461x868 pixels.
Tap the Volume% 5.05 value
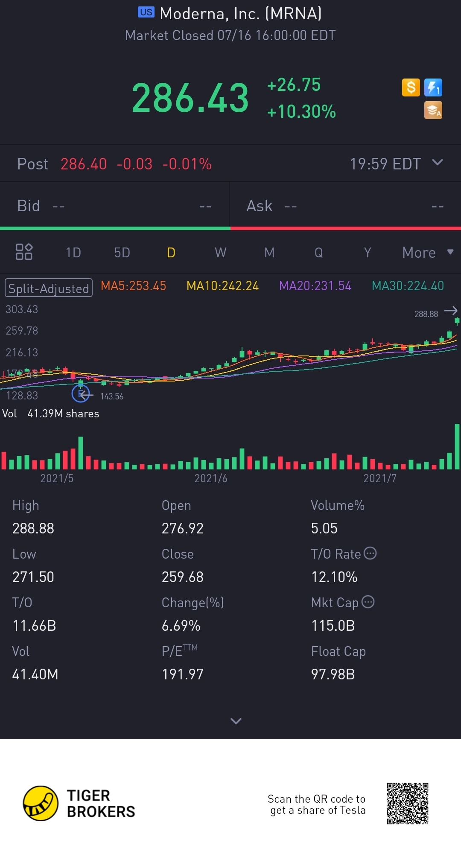(x=324, y=528)
